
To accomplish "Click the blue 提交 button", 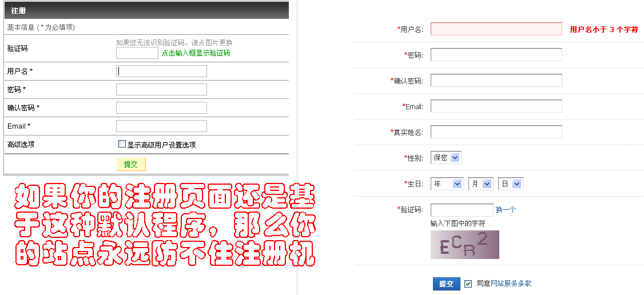I will [447, 284].
